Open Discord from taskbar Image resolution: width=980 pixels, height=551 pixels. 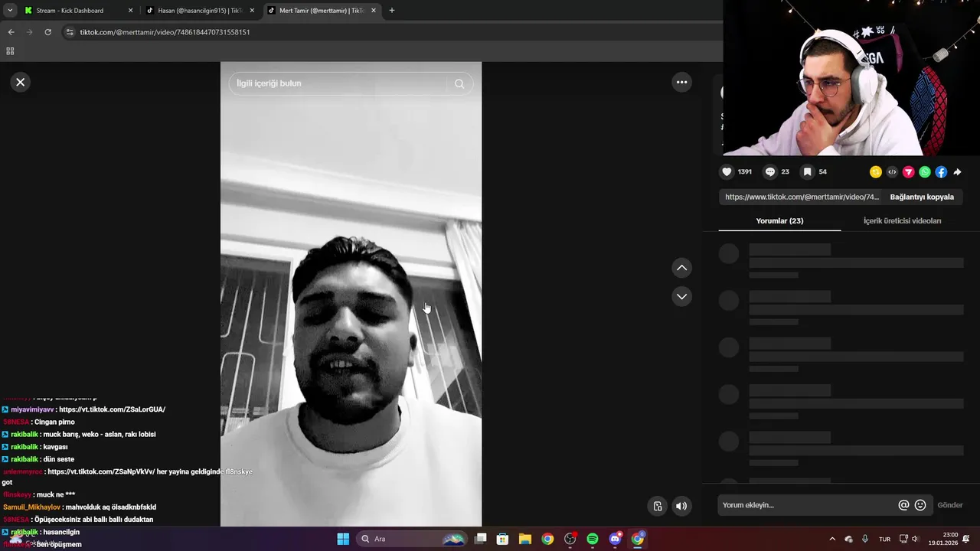(x=615, y=539)
